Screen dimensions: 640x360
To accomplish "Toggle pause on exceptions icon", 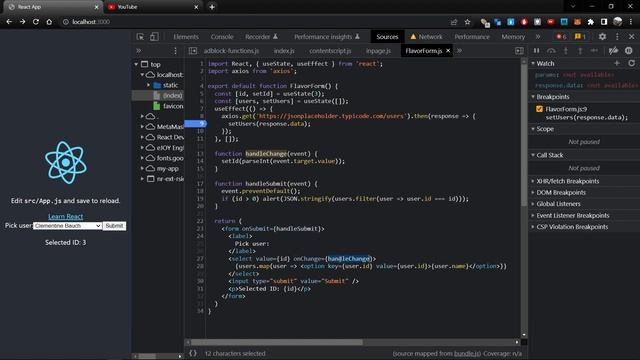I will tap(629, 51).
